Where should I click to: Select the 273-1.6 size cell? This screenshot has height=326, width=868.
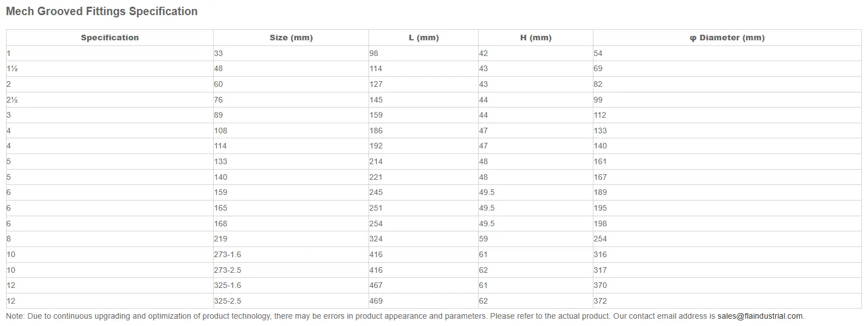pos(291,254)
